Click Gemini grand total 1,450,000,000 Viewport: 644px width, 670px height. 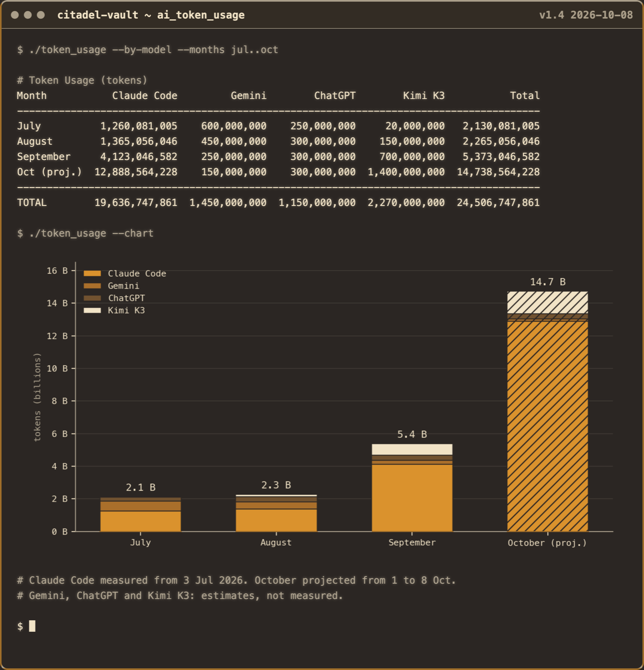(x=228, y=202)
